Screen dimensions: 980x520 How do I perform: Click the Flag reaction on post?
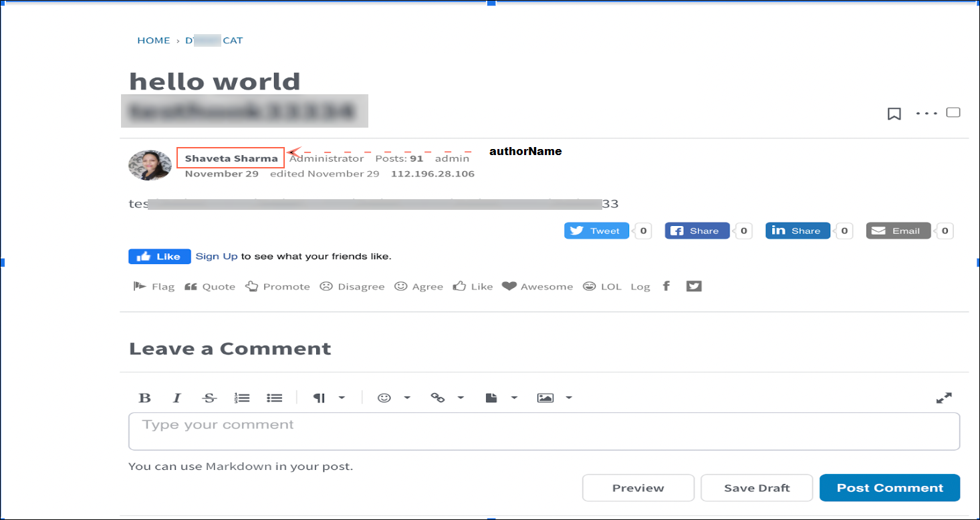pos(154,287)
